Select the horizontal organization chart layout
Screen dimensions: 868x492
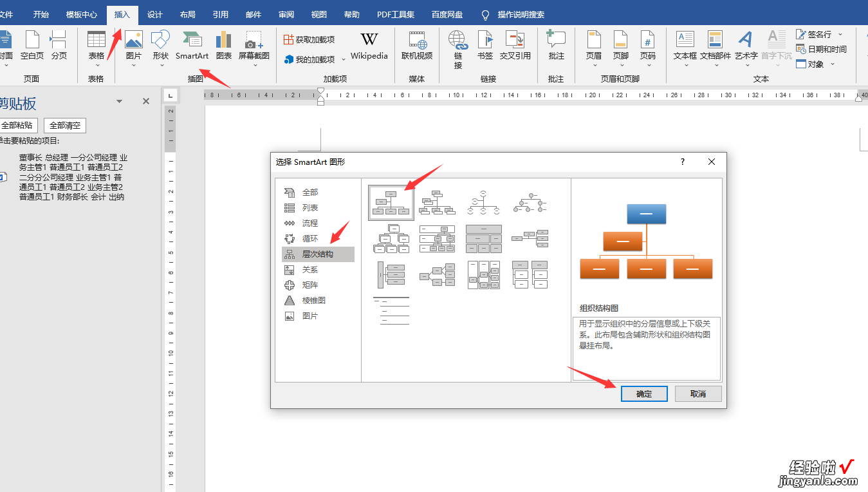[x=530, y=238]
